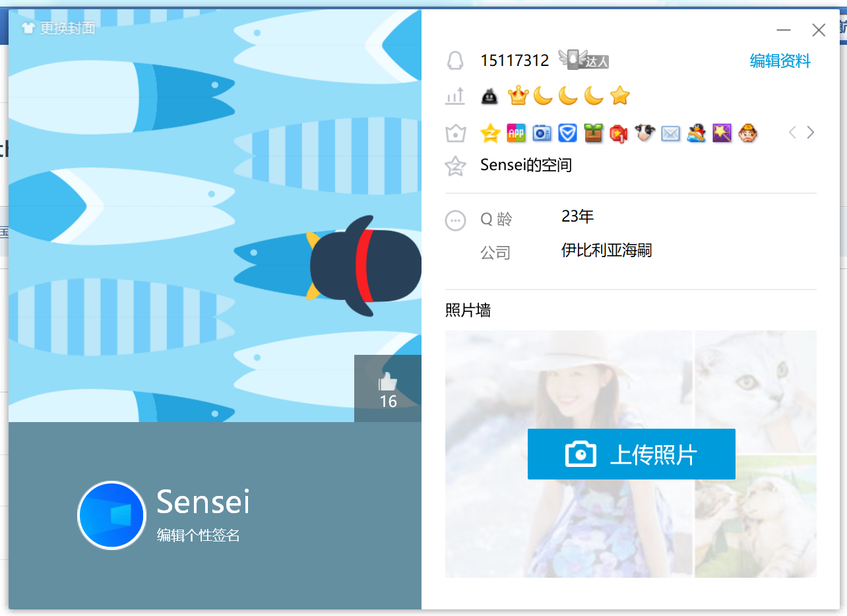
Task: Click the cow head game icon
Action: (x=644, y=133)
